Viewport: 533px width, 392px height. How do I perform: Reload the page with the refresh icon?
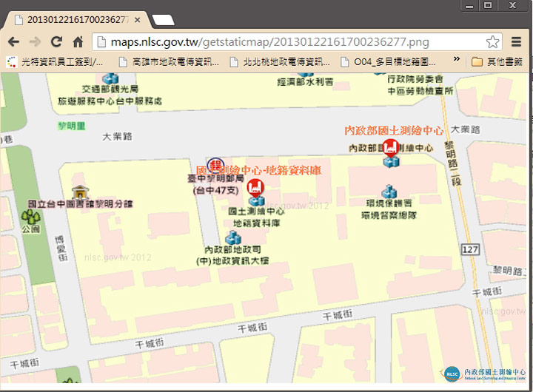tap(56, 41)
